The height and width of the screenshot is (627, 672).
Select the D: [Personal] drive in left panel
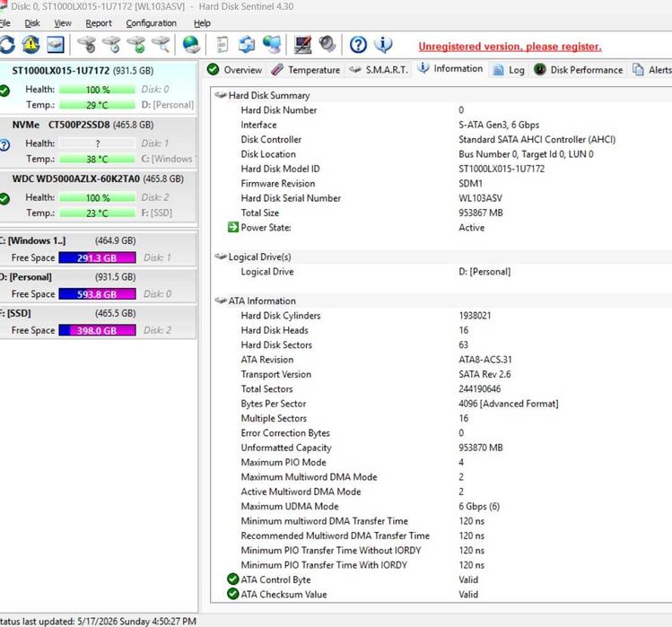pyautogui.click(x=98, y=285)
